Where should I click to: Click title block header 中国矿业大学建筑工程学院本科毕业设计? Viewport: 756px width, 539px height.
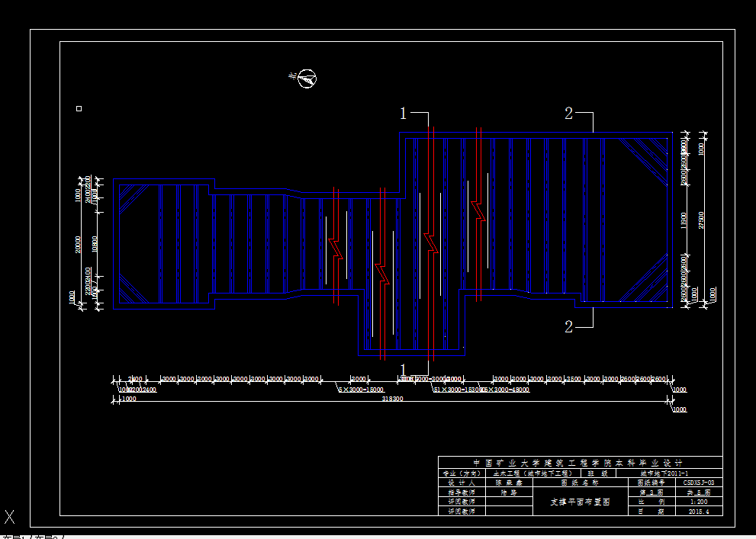click(x=578, y=463)
